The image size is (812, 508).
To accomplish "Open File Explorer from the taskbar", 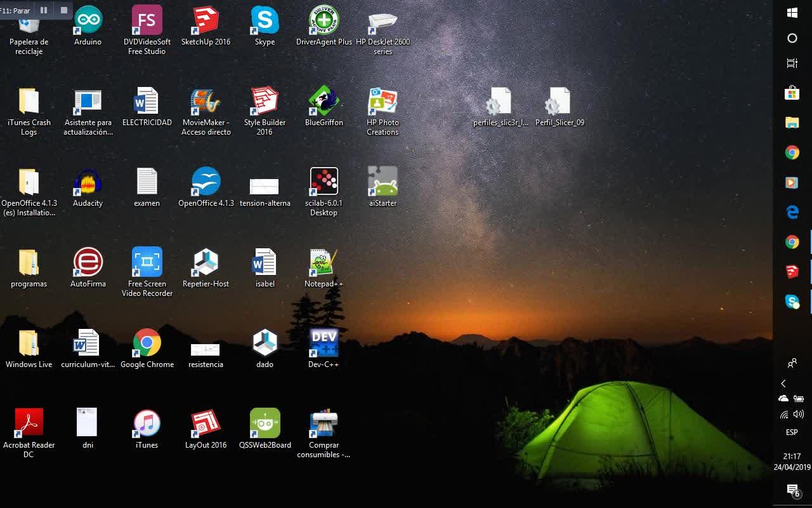I will (792, 123).
